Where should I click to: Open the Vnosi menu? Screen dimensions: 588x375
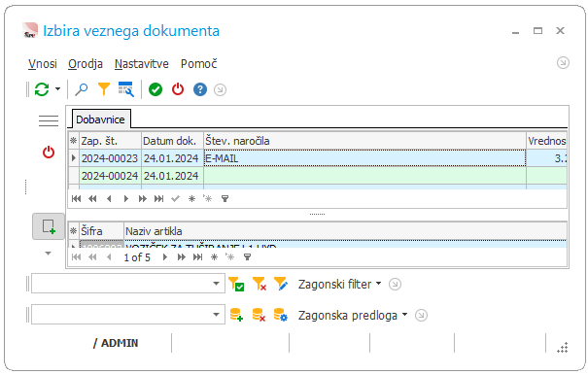(43, 64)
